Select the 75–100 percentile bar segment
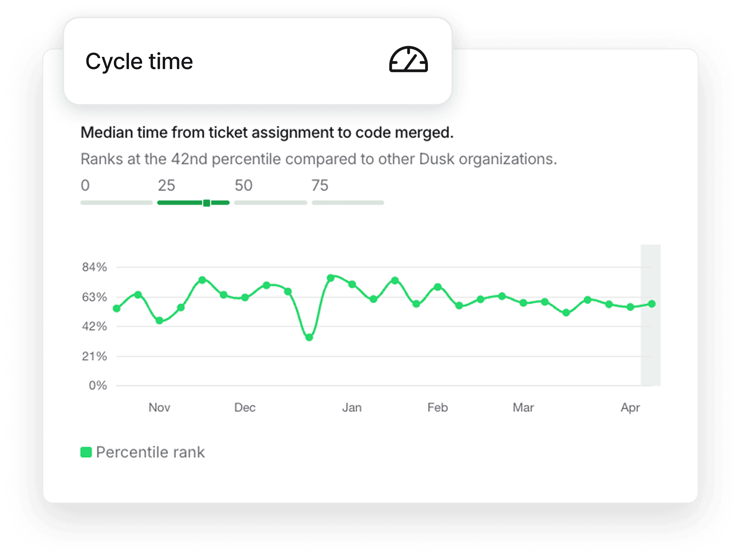The height and width of the screenshot is (560, 741). (348, 203)
